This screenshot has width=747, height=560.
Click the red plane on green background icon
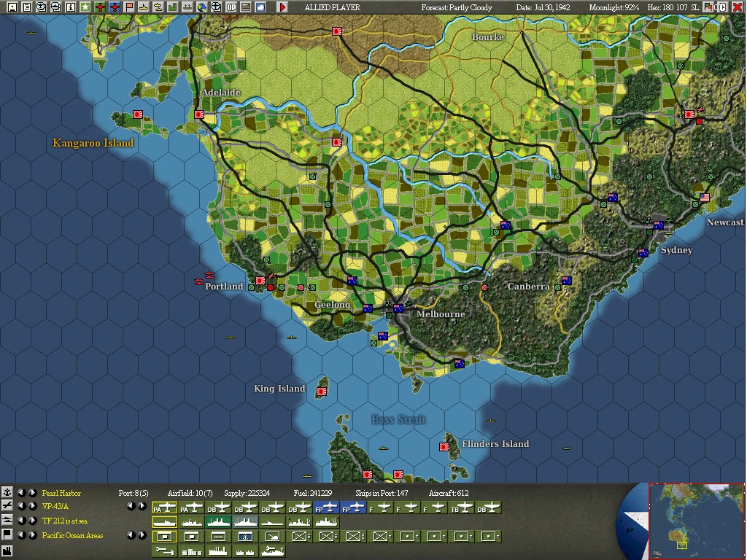click(x=100, y=7)
